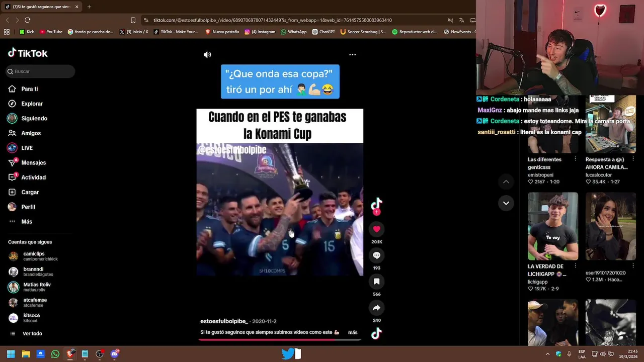Open a new browser tab
This screenshot has height=362, width=644.
point(89,7)
